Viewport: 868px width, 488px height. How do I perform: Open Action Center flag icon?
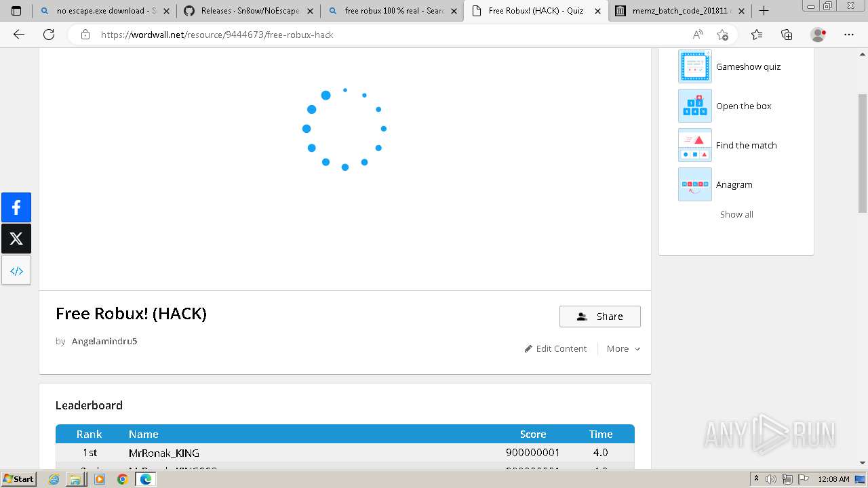(x=804, y=479)
